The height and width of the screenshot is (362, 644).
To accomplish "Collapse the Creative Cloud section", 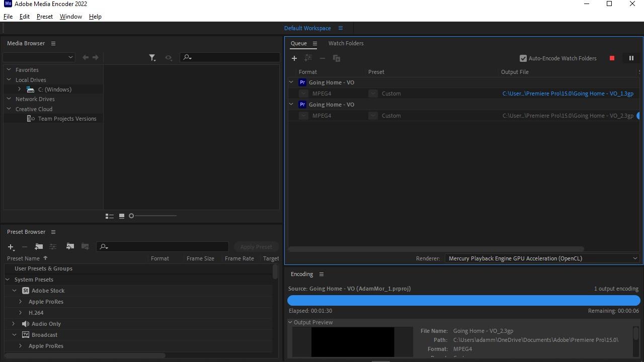I will (9, 109).
